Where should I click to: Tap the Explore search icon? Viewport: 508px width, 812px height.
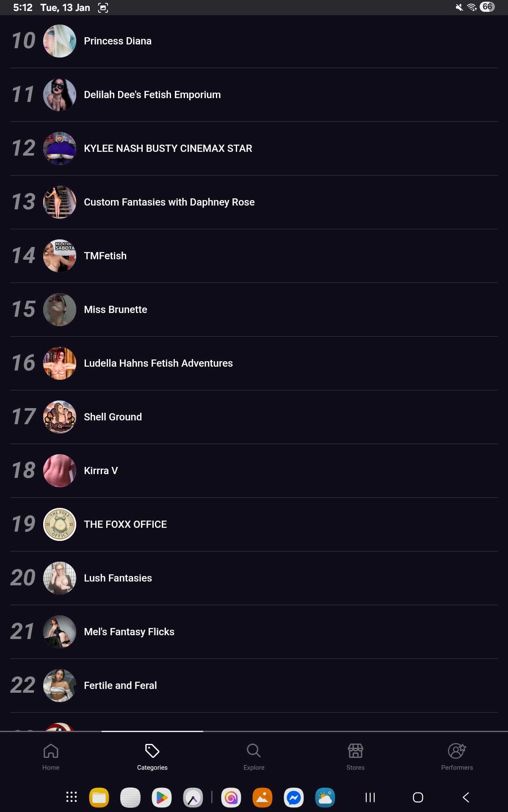[254, 751]
